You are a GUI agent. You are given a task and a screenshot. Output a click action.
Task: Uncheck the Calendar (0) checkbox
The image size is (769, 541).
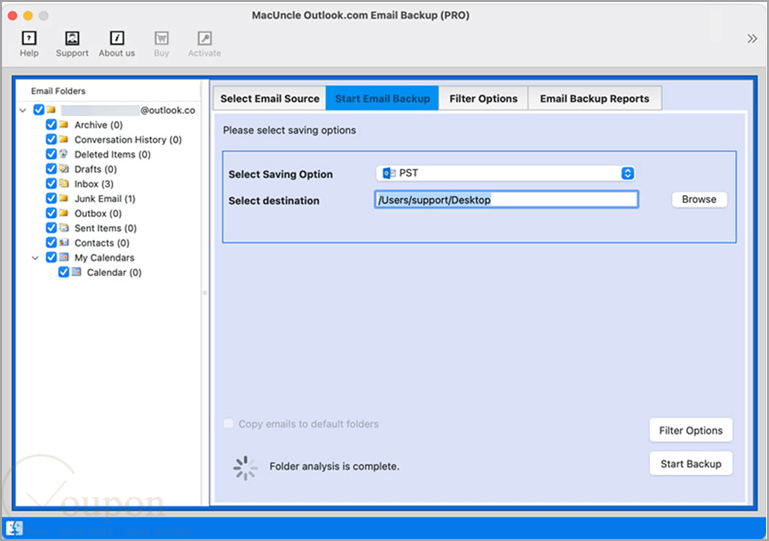click(x=63, y=272)
